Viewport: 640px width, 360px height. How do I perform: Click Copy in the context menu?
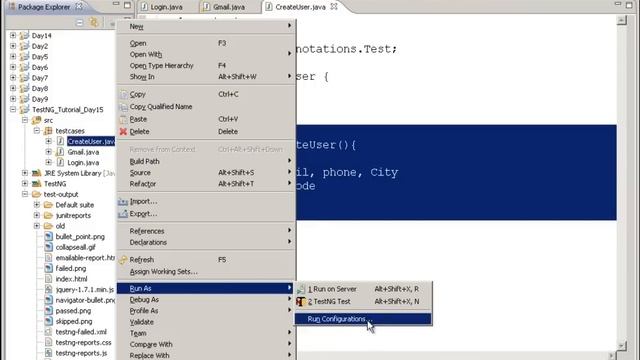pos(206,94)
